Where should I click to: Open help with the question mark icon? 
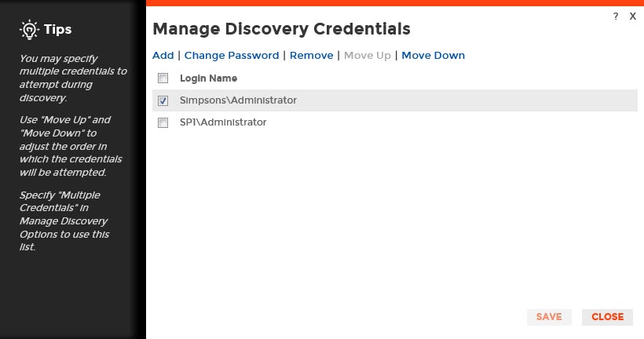pos(616,16)
